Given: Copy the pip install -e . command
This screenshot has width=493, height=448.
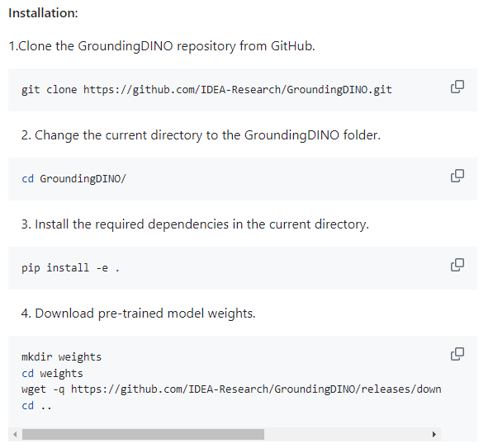Looking at the screenshot, I should tap(457, 265).
